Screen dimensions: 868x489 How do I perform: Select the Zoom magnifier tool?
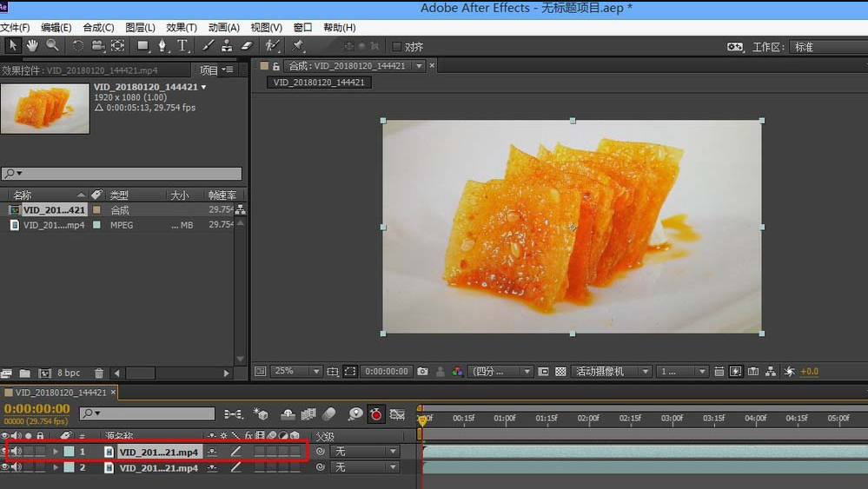(53, 46)
